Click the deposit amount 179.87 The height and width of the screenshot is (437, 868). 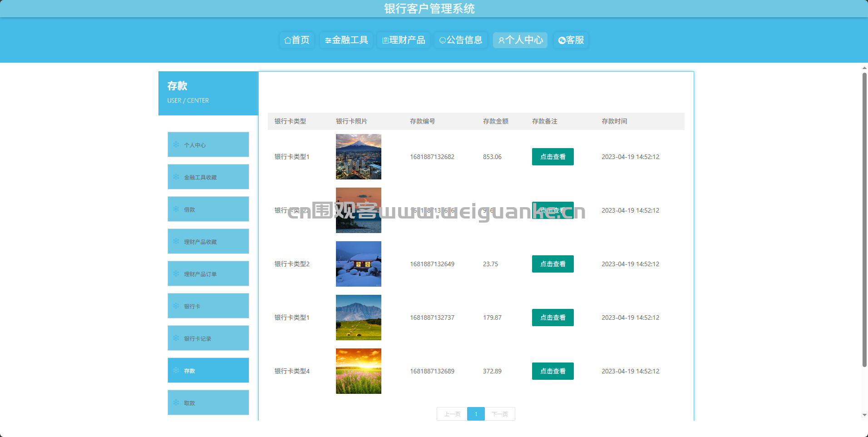click(x=492, y=318)
